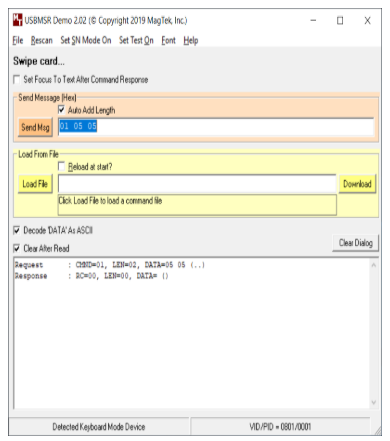Viewport: 390px width, 441px height.
Task: Click the Load From File path field
Action: click(x=197, y=184)
